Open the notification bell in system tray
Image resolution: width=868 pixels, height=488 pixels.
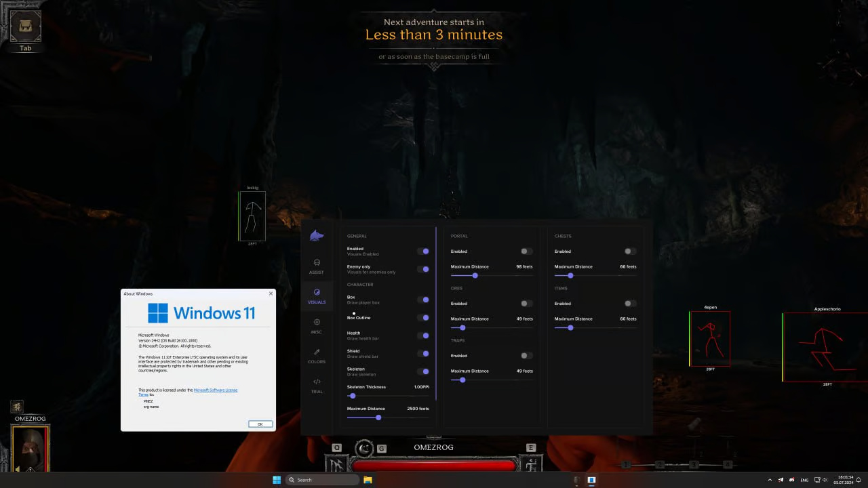tap(858, 480)
